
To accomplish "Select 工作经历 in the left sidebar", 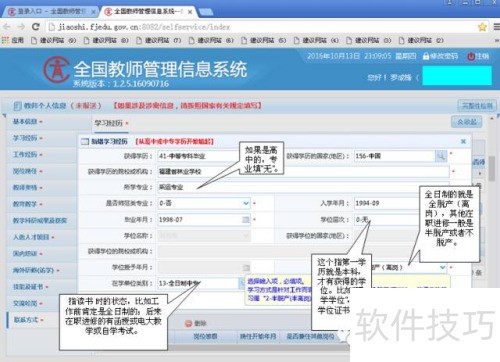I will 27,155.
